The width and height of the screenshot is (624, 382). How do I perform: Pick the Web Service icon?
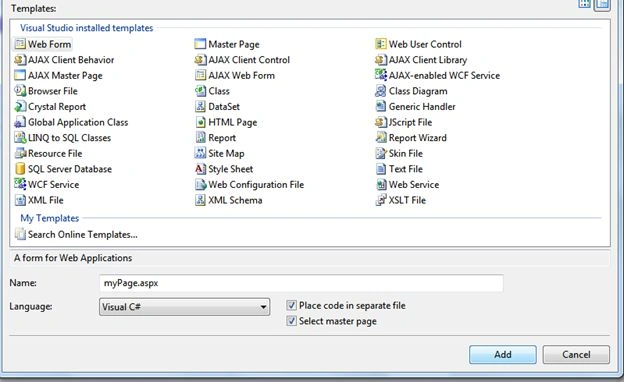[x=380, y=184]
